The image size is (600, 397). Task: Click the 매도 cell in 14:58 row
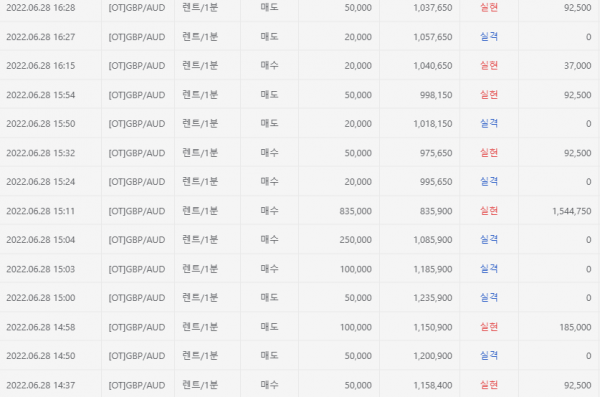[269, 327]
